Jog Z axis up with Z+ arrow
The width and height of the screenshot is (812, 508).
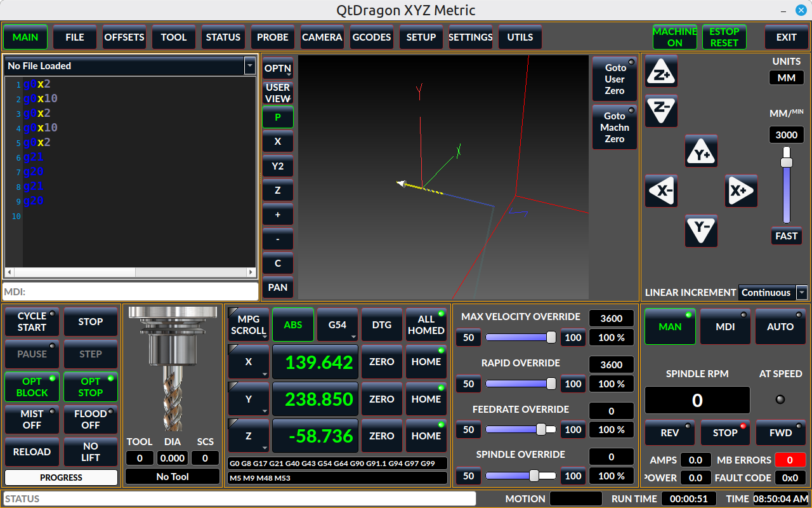[x=661, y=71]
